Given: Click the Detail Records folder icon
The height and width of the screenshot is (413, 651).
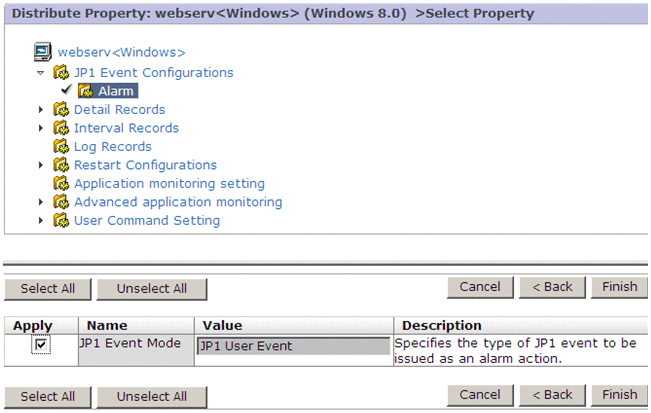Looking at the screenshot, I should 62,110.
